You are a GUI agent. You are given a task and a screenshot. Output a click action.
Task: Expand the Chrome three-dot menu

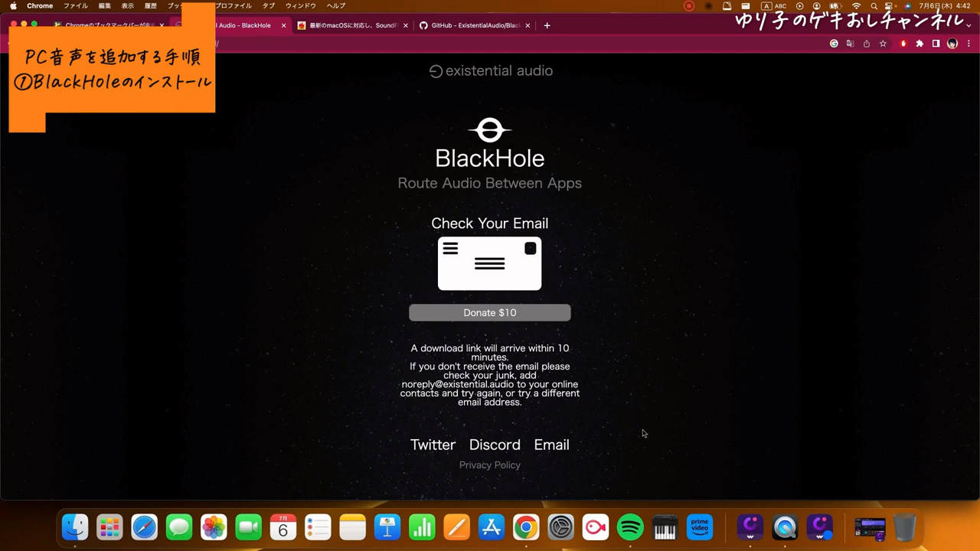click(x=969, y=44)
